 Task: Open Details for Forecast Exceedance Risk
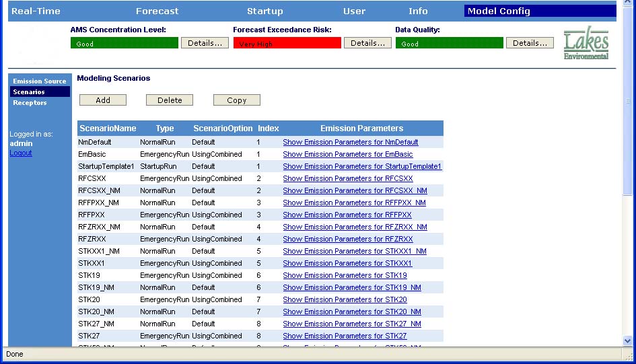pyautogui.click(x=367, y=43)
